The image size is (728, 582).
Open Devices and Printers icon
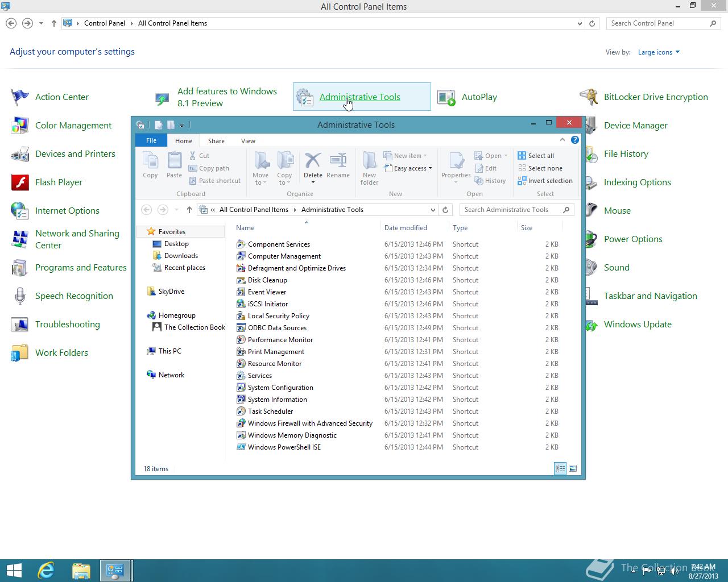pyautogui.click(x=20, y=154)
